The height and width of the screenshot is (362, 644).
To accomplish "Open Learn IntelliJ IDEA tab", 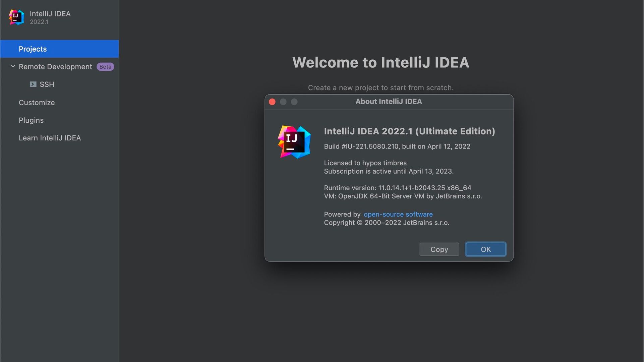I will coord(50,138).
